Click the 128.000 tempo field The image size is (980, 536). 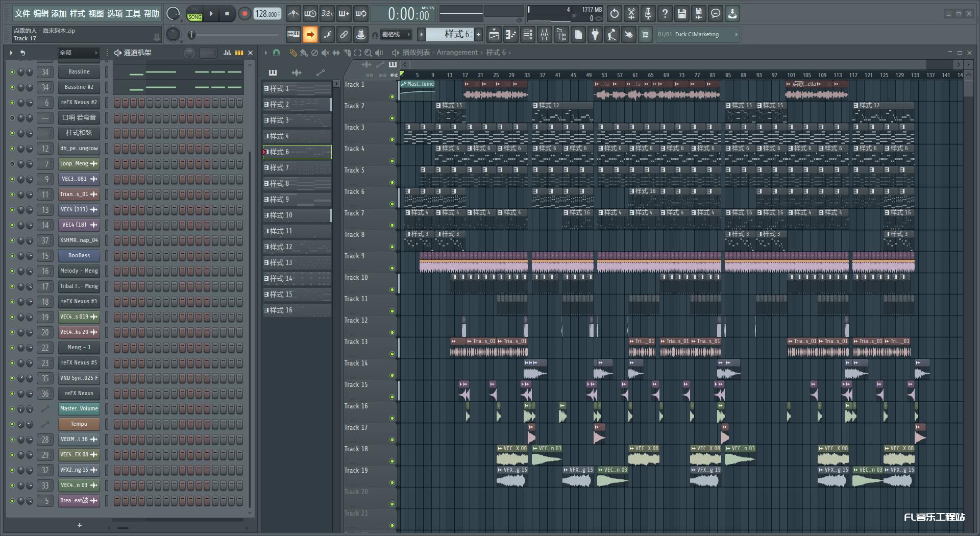(267, 14)
